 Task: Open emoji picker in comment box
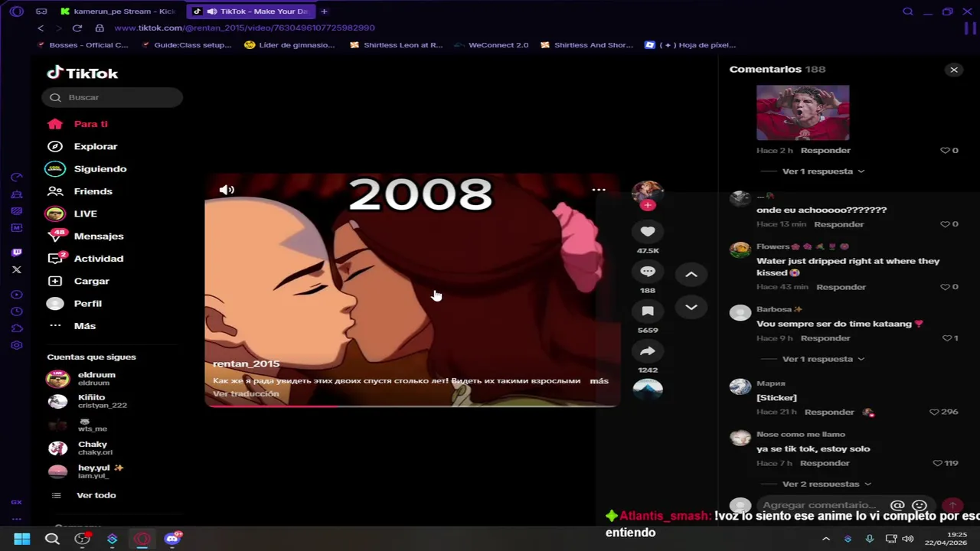[x=920, y=505]
